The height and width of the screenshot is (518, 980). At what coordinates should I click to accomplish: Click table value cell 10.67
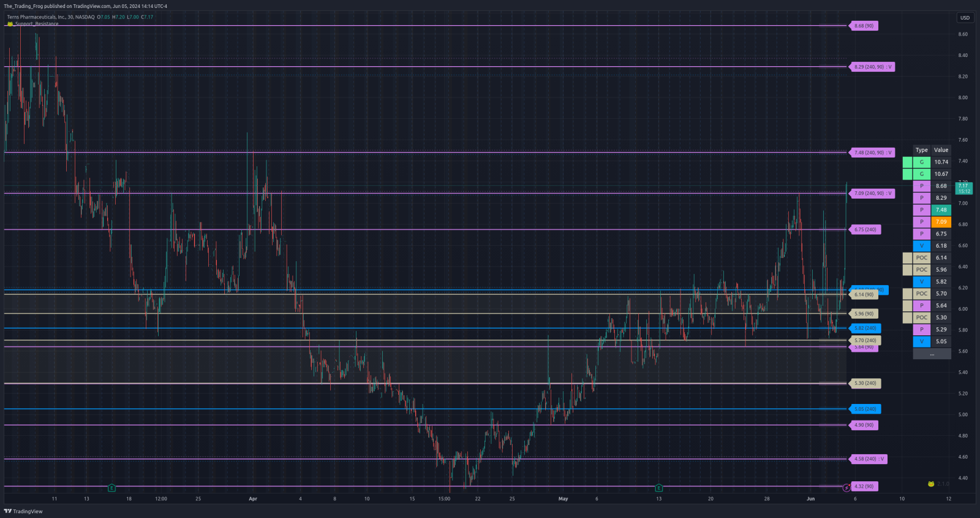941,174
